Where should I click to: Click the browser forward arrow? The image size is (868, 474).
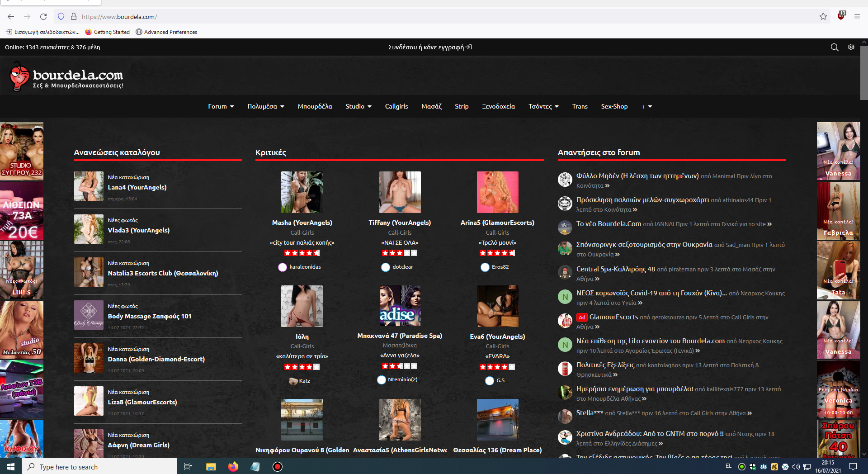27,17
